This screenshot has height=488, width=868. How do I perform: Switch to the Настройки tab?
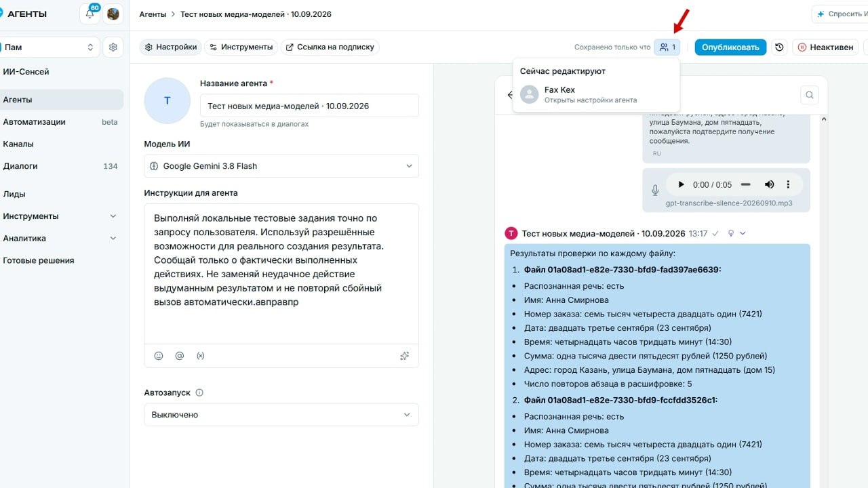pos(170,47)
